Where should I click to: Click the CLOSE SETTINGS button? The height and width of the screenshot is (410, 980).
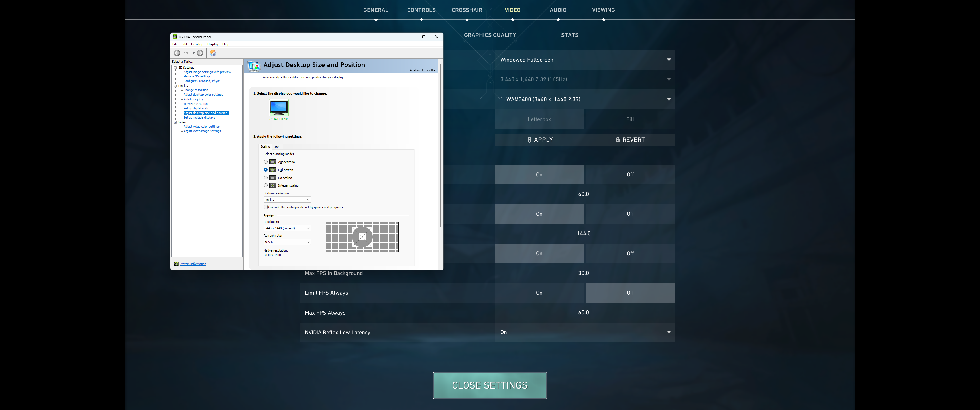coord(490,385)
